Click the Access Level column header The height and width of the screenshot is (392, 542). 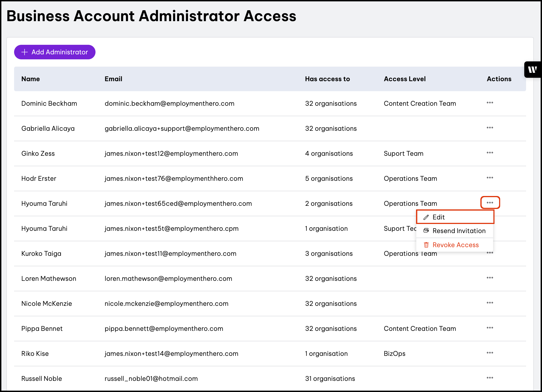[x=405, y=79]
